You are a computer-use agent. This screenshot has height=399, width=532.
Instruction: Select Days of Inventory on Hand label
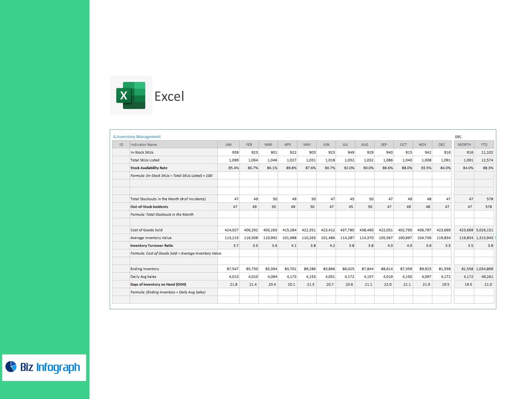pos(158,284)
